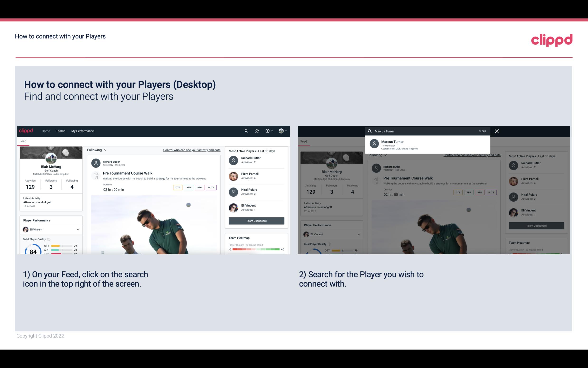Click the clear search button in search bar
The image size is (588, 368).
(482, 131)
